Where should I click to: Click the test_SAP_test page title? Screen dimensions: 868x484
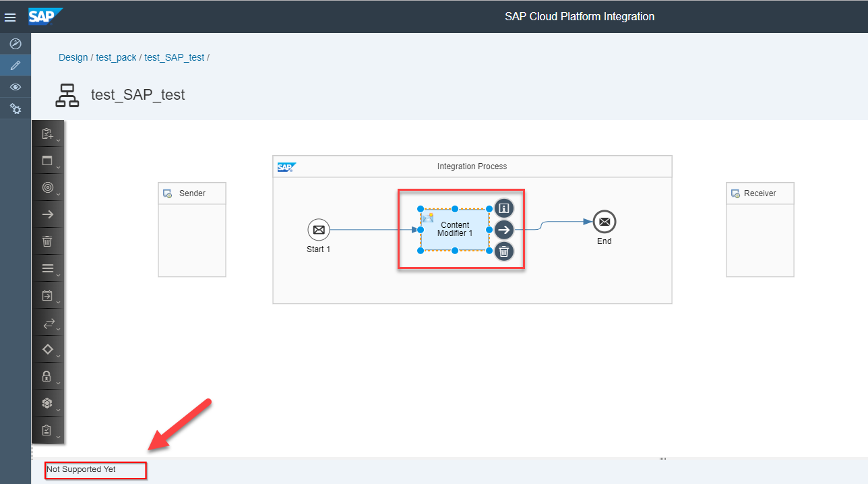coord(138,95)
